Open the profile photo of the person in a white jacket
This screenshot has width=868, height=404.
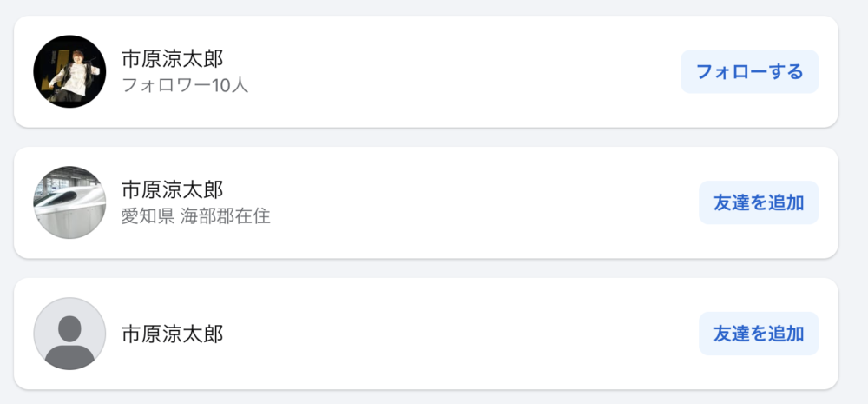pyautogui.click(x=69, y=71)
